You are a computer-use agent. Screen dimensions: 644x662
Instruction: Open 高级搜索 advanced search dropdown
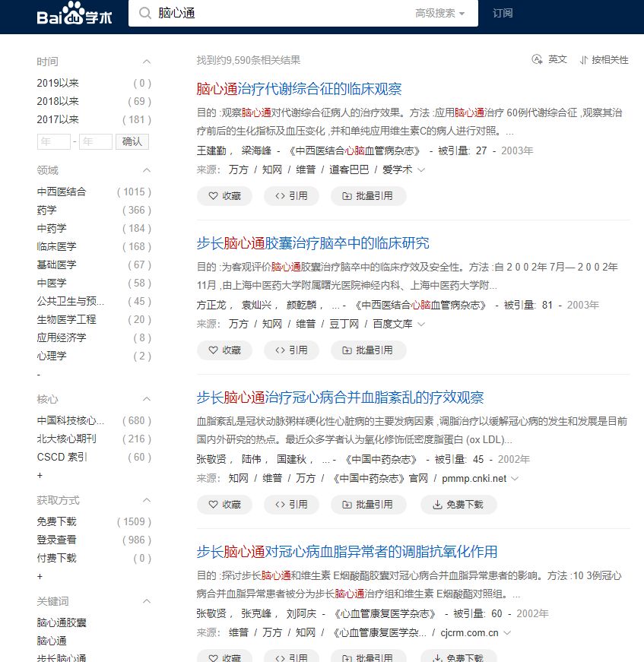click(439, 13)
